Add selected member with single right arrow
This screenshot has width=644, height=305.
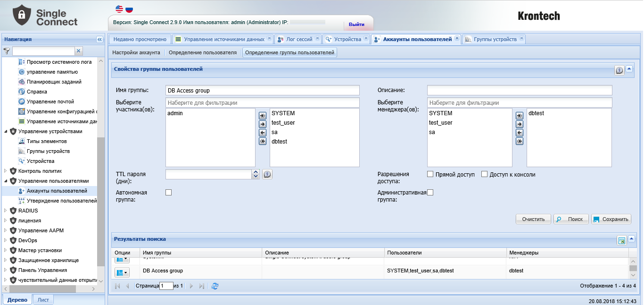(263, 124)
